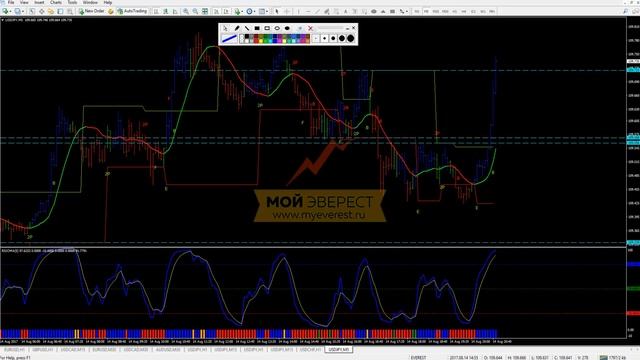This screenshot has height=360, width=640.
Task: Switch timeframe to M1
Action: (x=417, y=11)
